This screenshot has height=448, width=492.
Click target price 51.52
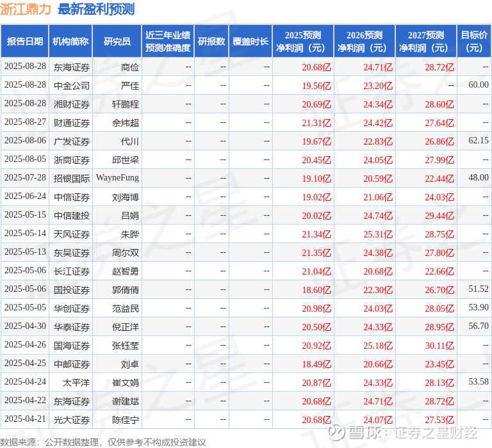pyautogui.click(x=479, y=289)
